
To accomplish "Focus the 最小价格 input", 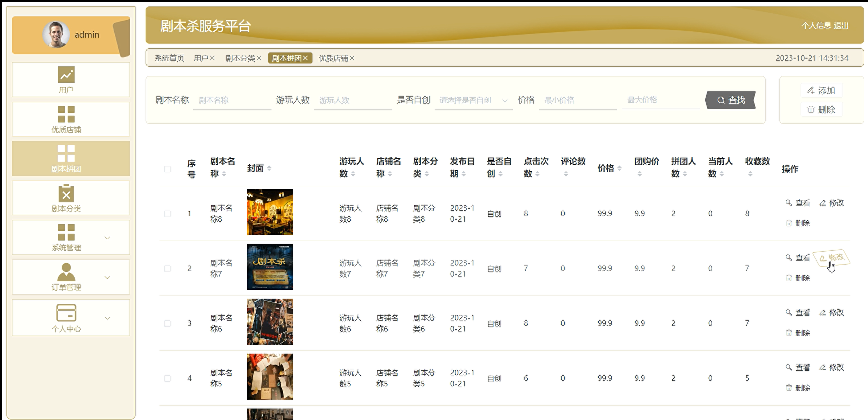I will 578,100.
